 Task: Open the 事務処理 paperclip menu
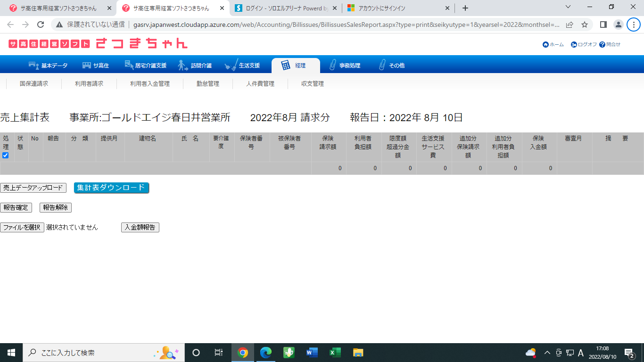click(x=333, y=66)
